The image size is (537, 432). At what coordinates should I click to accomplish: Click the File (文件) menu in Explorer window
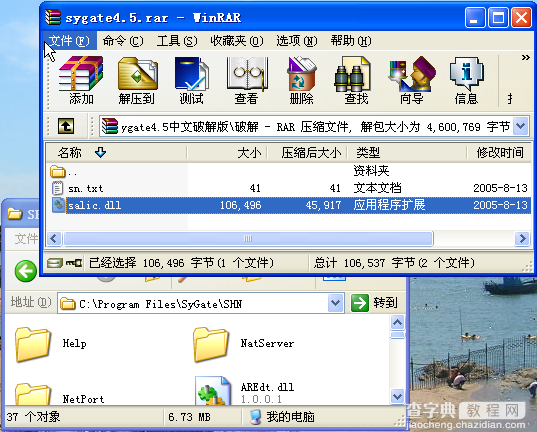pyautogui.click(x=26, y=238)
